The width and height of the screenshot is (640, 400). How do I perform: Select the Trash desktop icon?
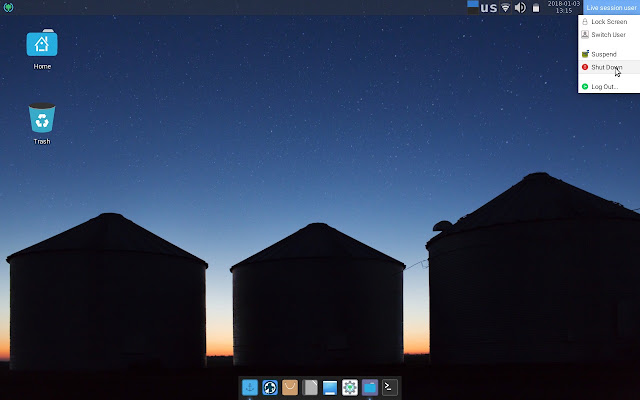pyautogui.click(x=42, y=124)
